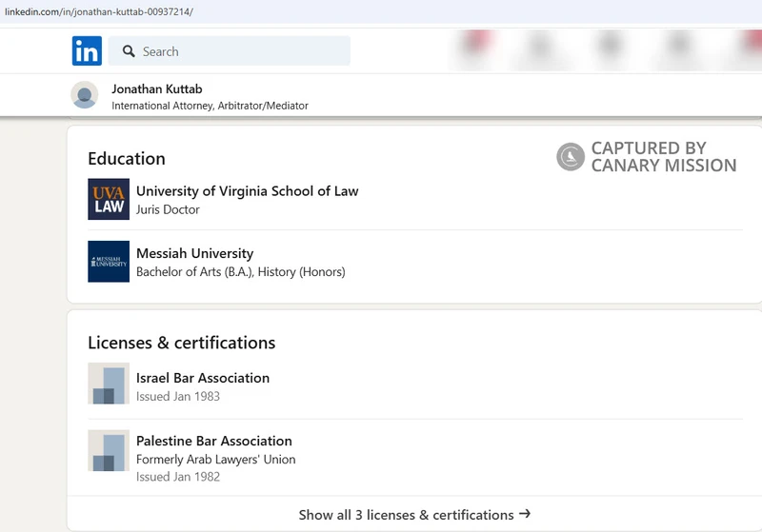Open University of Virginia School of Law

[x=248, y=191]
